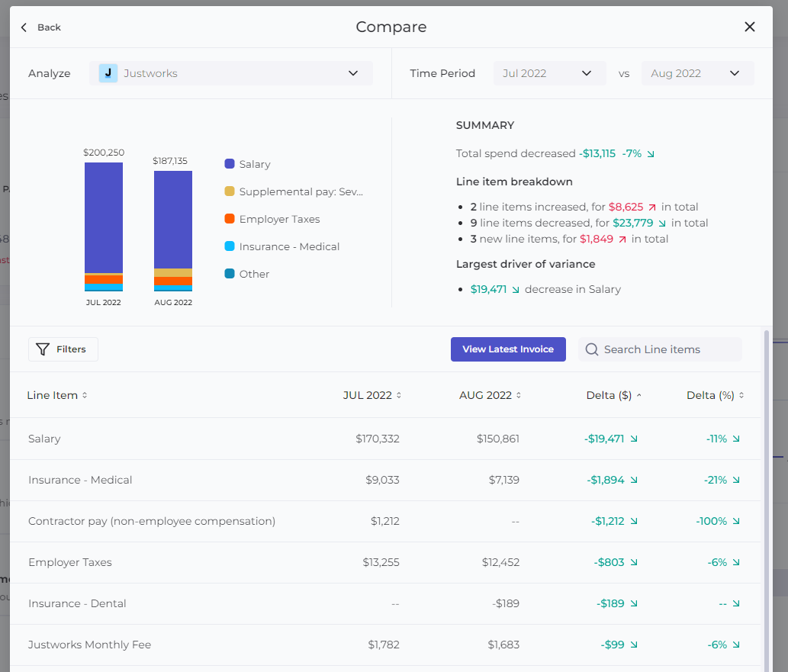
Task: Toggle Delta ($) sort direction arrow
Action: (638, 396)
